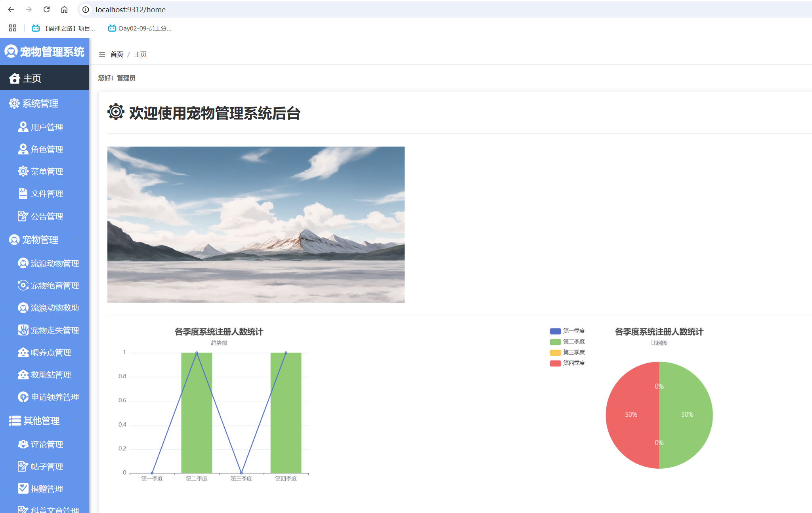Screen dimensions: 812x513
Task: Click the 用户管理 user icon
Action: 23,127
